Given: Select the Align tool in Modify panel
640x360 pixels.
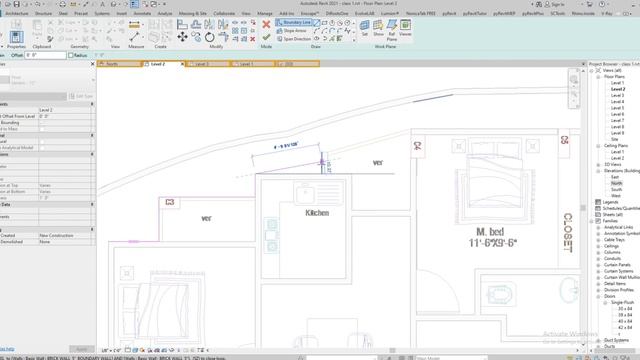Looking at the screenshot, I should click(182, 24).
